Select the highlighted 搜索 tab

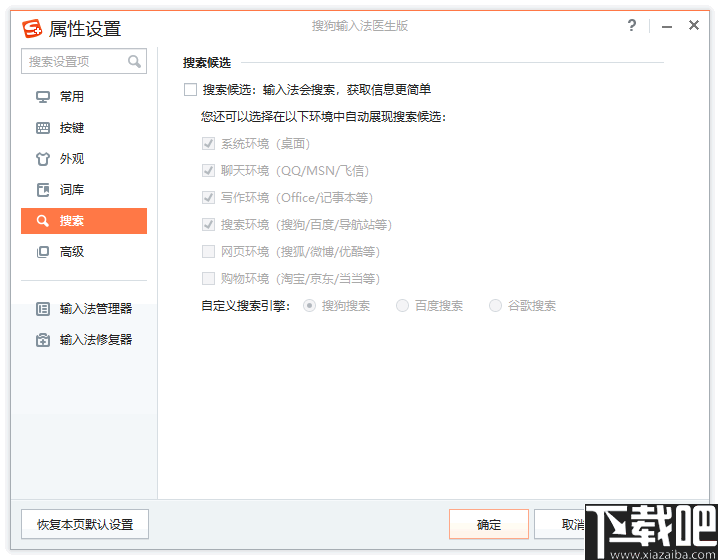click(x=84, y=221)
